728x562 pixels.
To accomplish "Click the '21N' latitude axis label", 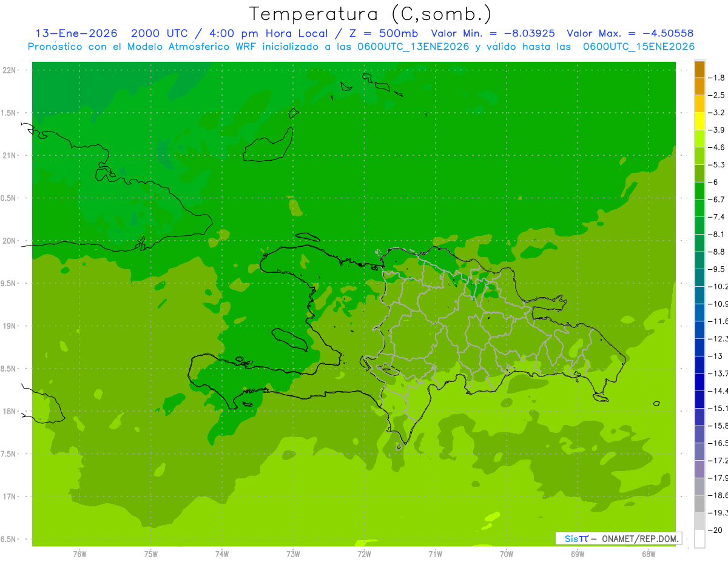I will 10,155.
